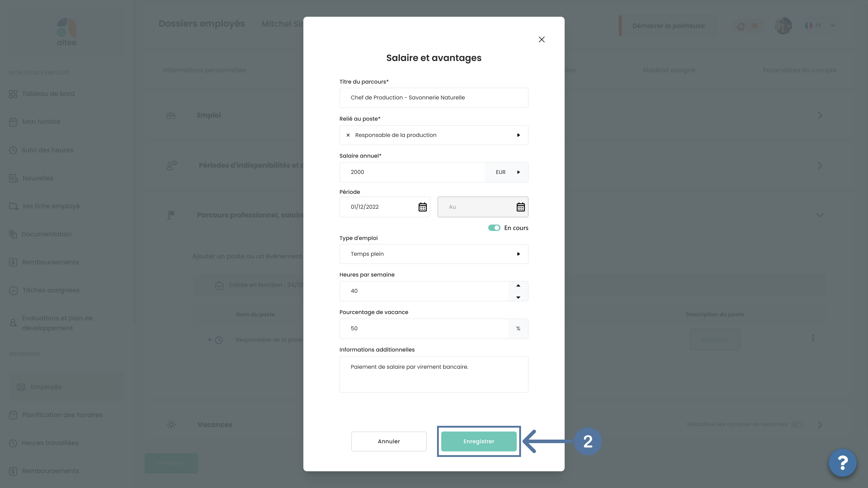Click the altee logo
Viewport: 868px width, 488px height.
pos(67,32)
